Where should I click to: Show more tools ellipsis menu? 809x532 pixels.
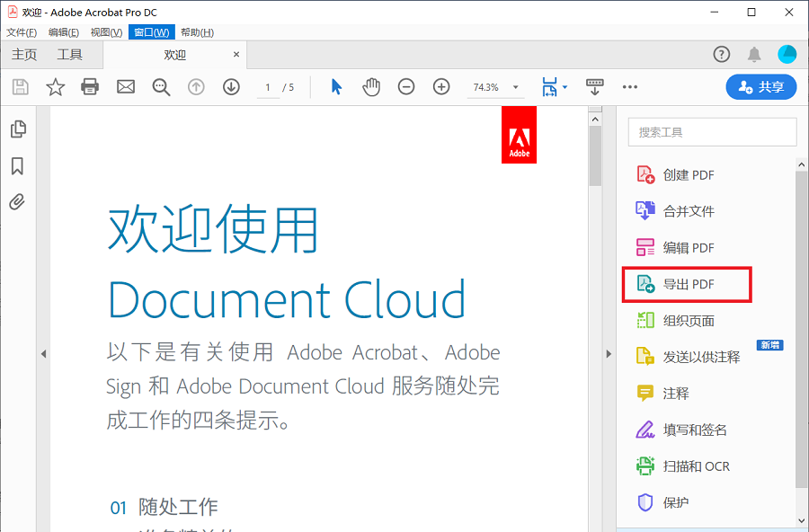point(629,87)
